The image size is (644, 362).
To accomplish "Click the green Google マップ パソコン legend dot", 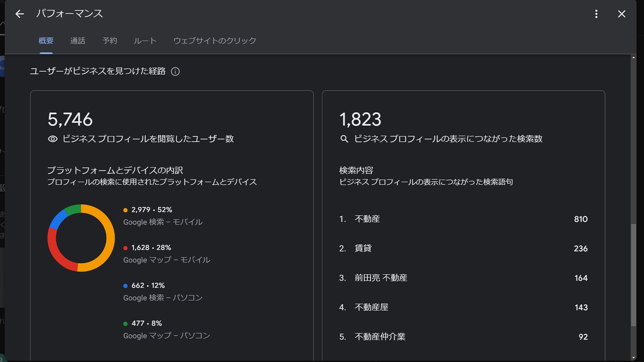I will 125,324.
